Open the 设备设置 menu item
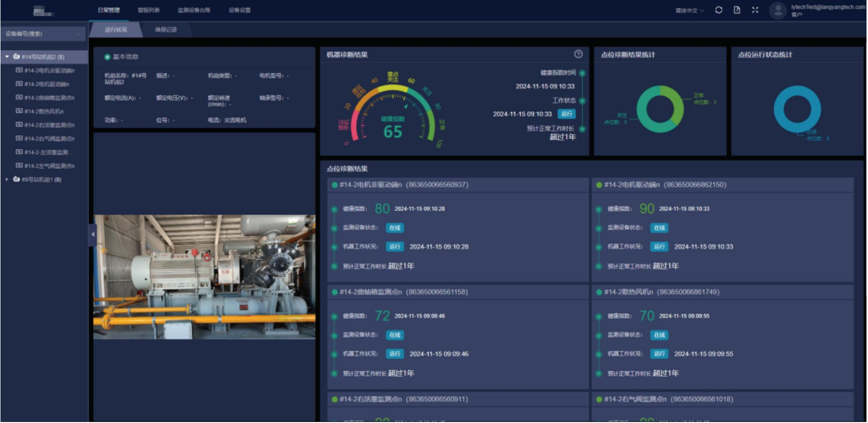 [x=239, y=10]
